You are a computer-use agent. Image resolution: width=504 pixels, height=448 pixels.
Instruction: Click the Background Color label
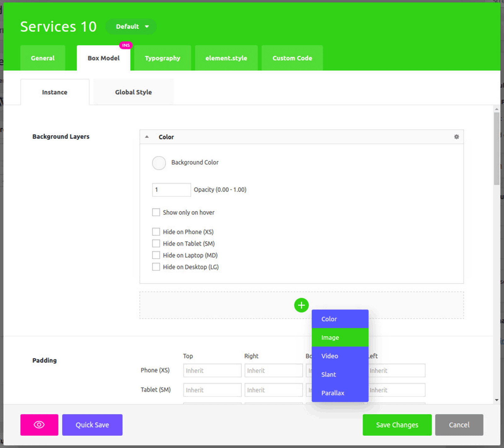click(x=195, y=162)
